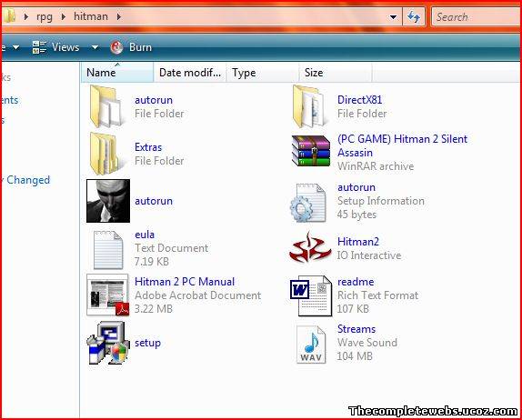Click the Burn disc icon in toolbar
This screenshot has width=522, height=420.
click(116, 47)
